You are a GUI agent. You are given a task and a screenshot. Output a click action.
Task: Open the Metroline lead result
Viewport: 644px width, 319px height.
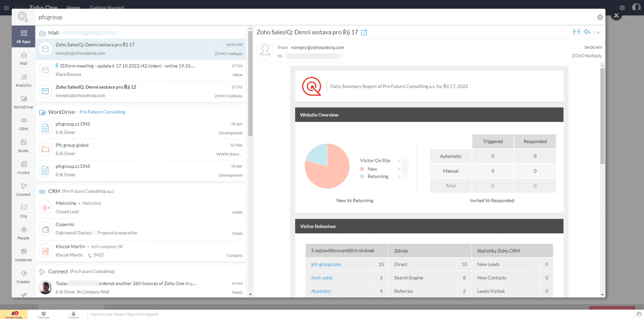[141, 207]
